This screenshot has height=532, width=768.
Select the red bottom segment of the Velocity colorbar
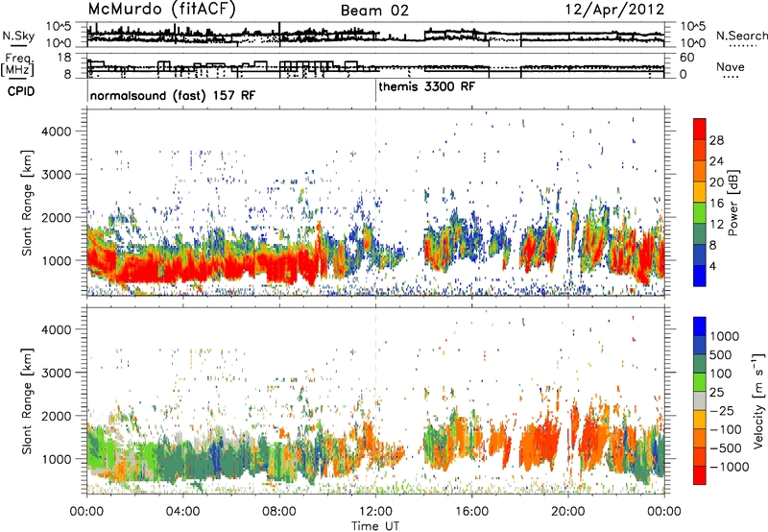(700, 475)
